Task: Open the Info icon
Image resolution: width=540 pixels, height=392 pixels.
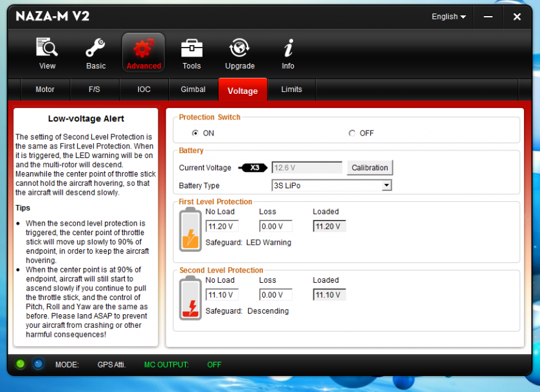Action: pos(288,48)
